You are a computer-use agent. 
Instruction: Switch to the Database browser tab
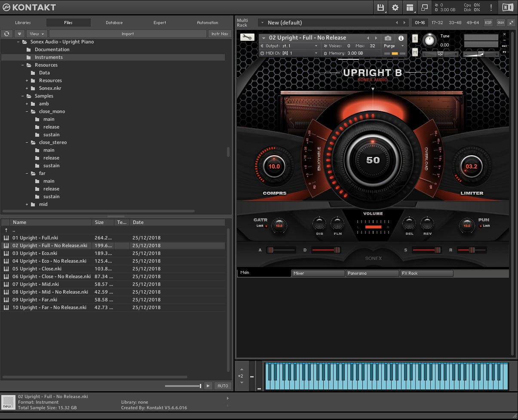tap(114, 23)
